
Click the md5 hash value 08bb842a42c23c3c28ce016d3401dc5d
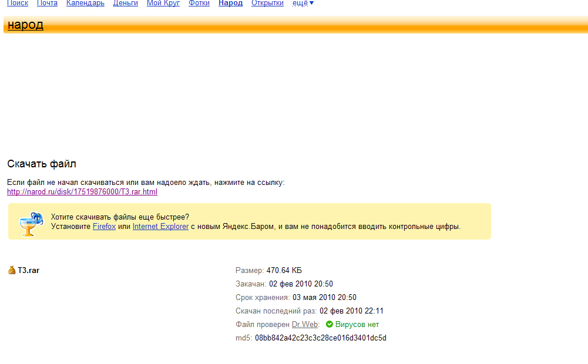coord(321,338)
